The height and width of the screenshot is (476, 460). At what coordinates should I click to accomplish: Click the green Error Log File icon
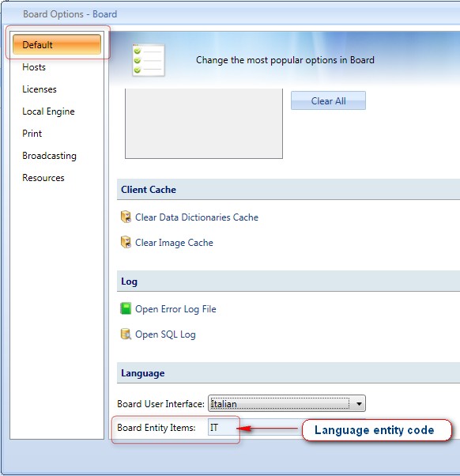[126, 308]
